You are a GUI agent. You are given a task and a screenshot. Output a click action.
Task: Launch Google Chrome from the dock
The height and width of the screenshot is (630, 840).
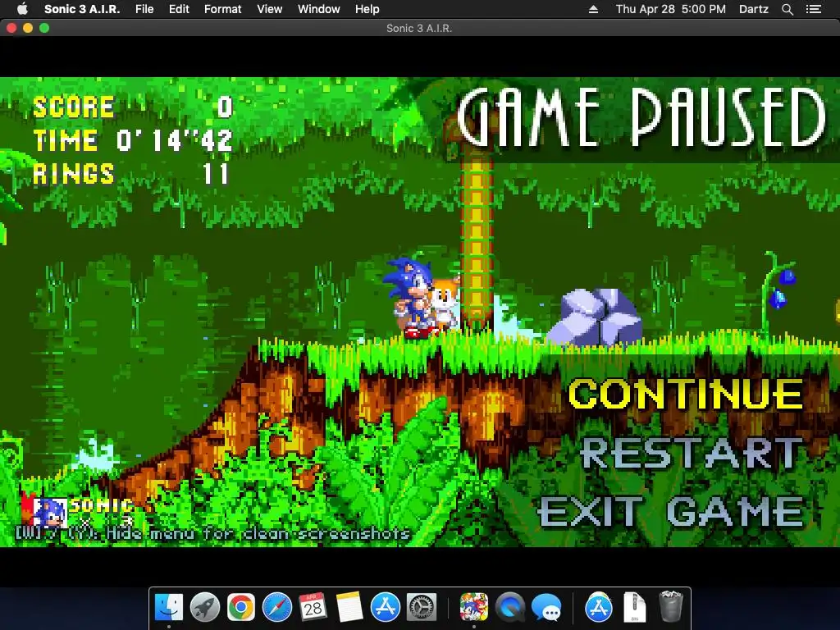(240, 607)
